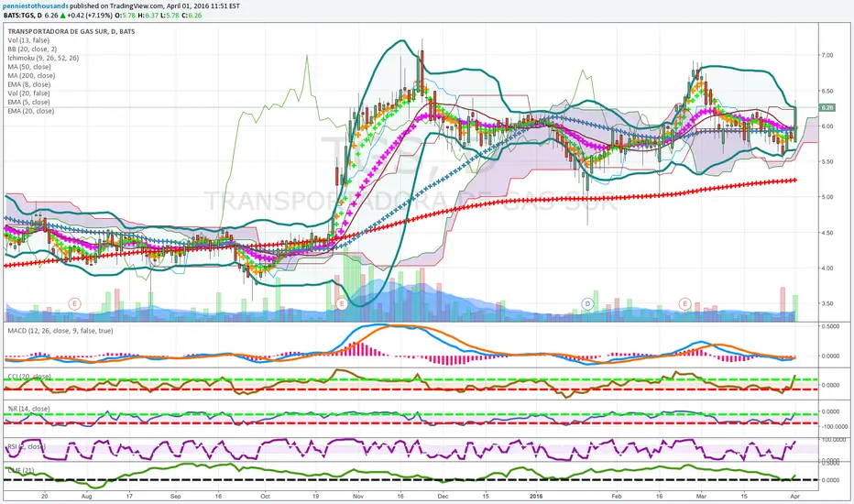Click the 3.50 price axis label

click(827, 303)
